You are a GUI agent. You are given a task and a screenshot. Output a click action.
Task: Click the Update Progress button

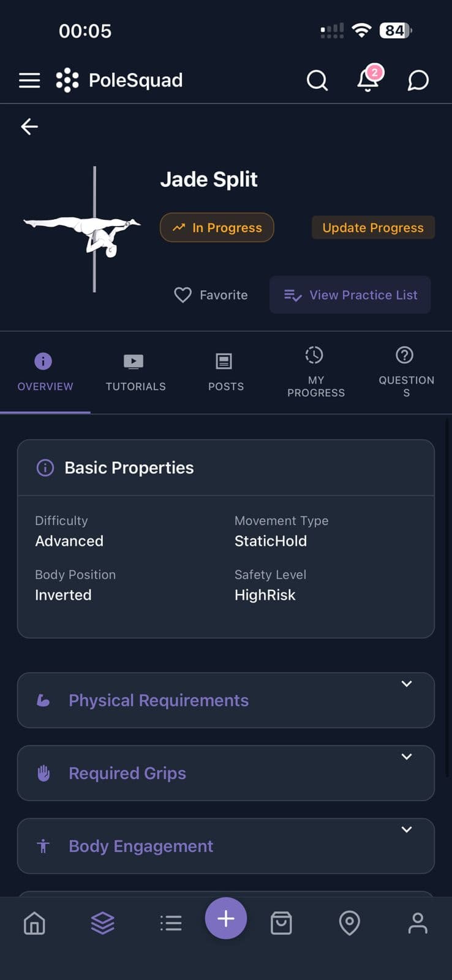coord(373,228)
